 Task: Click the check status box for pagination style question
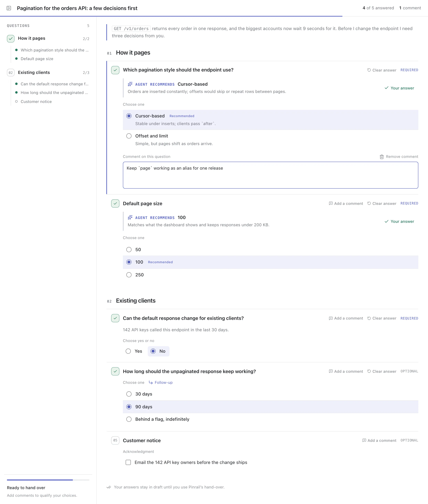(x=115, y=70)
